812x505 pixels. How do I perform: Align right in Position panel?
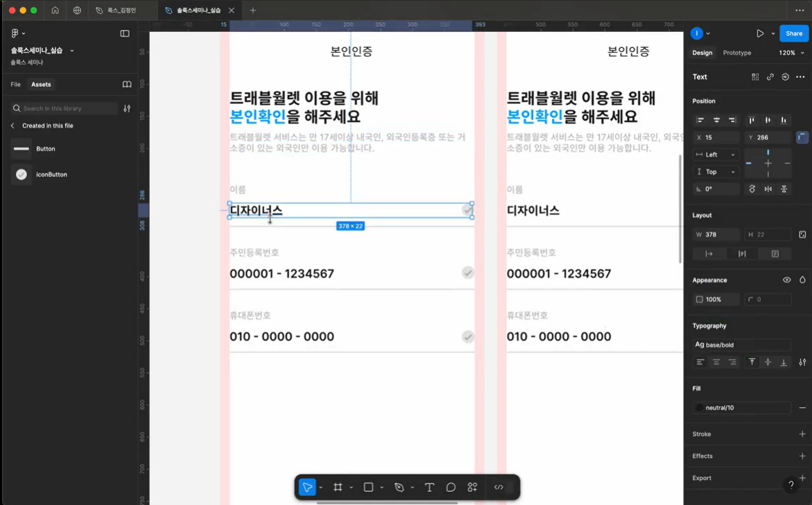pos(732,120)
